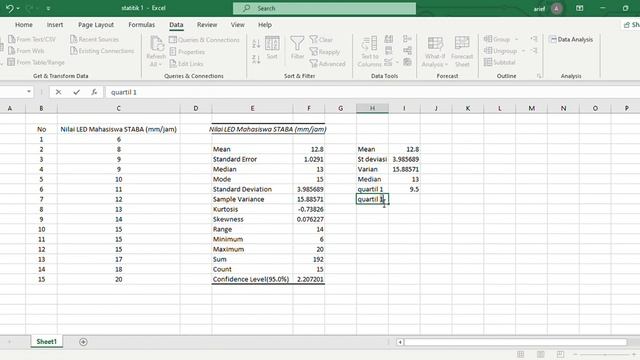The height and width of the screenshot is (360, 640).
Task: Click horizontal scrollbar left arrow
Action: (x=400, y=342)
